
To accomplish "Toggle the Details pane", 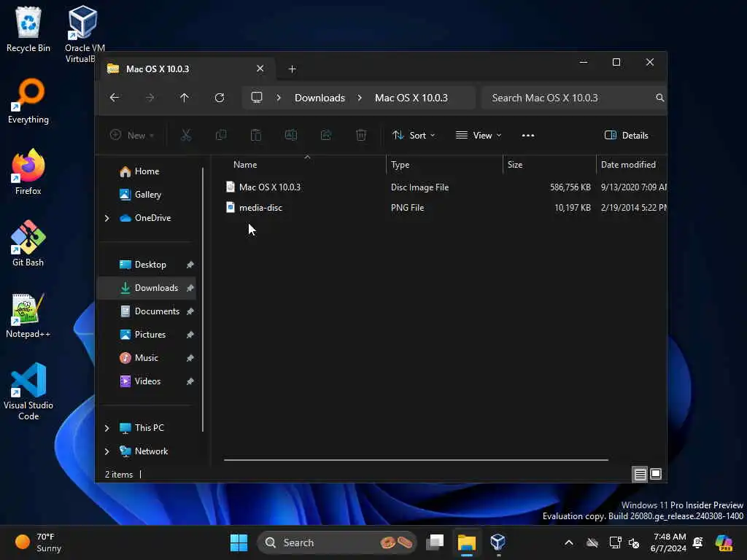I will tap(627, 135).
